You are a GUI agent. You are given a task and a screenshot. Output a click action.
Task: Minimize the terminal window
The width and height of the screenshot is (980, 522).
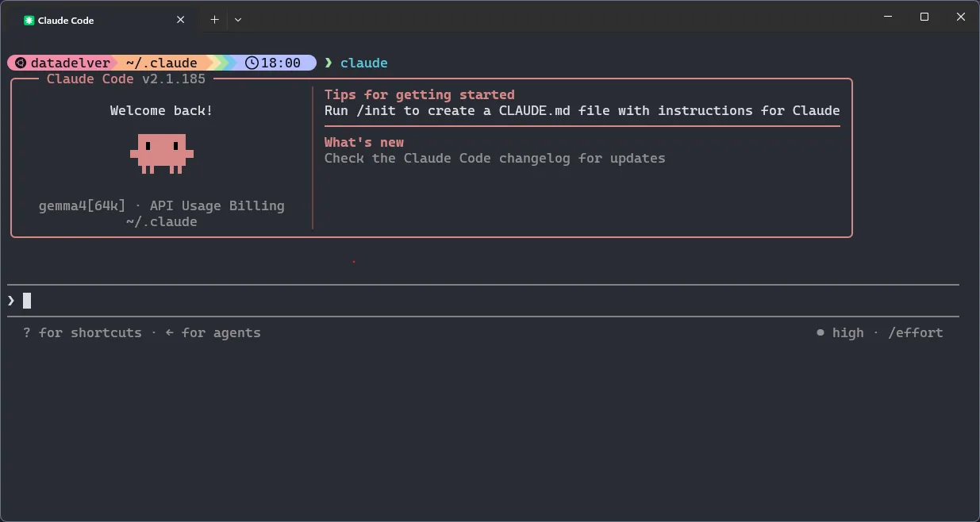887,17
